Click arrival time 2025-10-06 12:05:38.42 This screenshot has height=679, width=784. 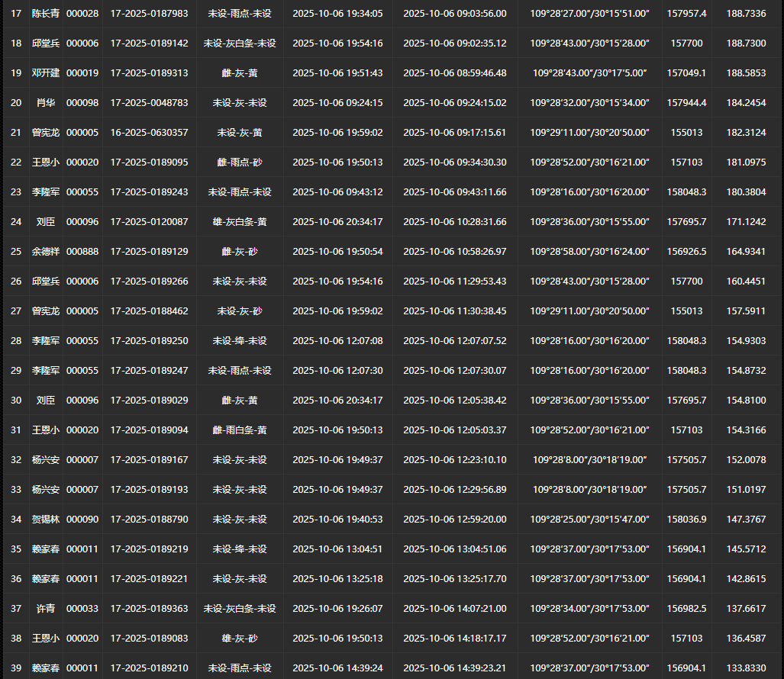pos(454,401)
